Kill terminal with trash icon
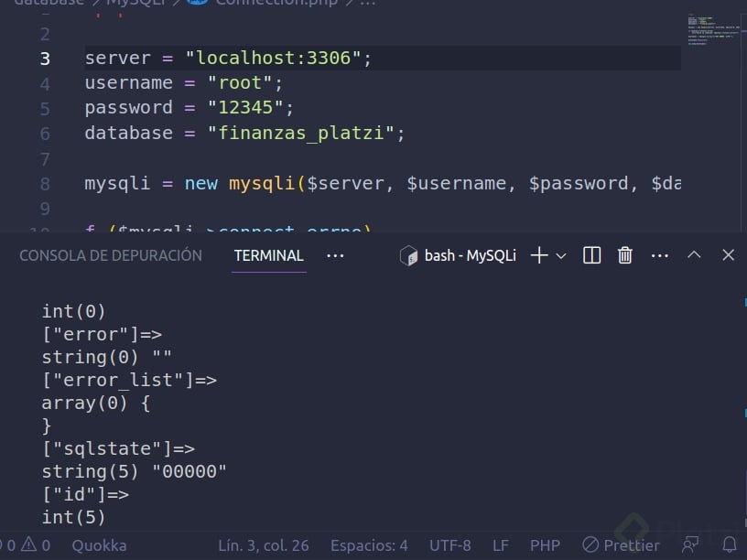The width and height of the screenshot is (747, 560). point(625,255)
